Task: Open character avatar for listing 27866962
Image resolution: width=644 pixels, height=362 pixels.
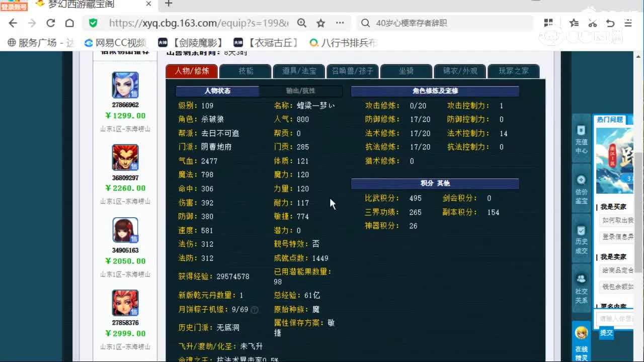Action: click(x=125, y=85)
